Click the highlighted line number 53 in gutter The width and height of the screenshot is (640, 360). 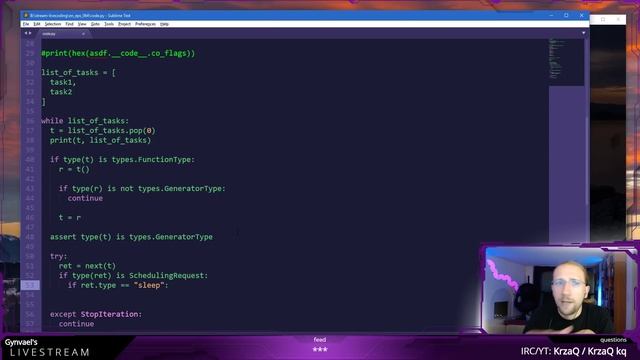(30, 285)
